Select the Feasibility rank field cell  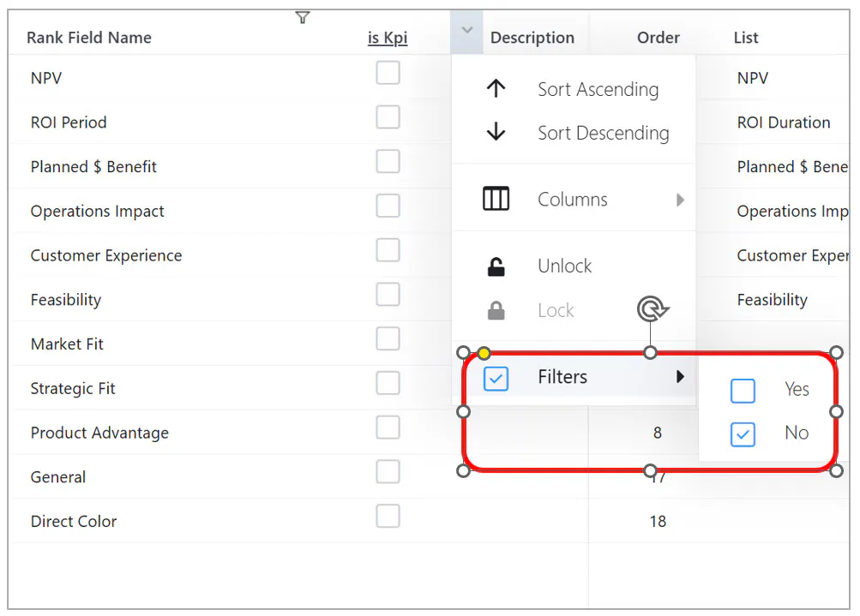(66, 300)
